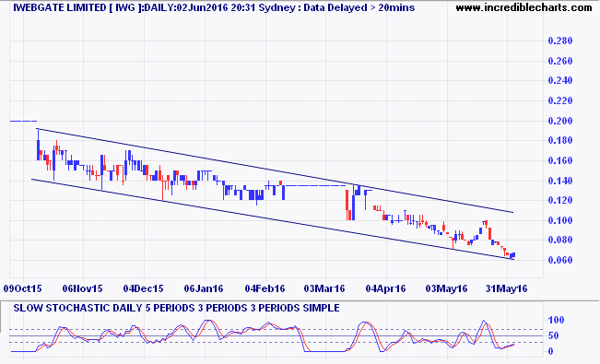Click the 31May16 date label

click(x=507, y=288)
